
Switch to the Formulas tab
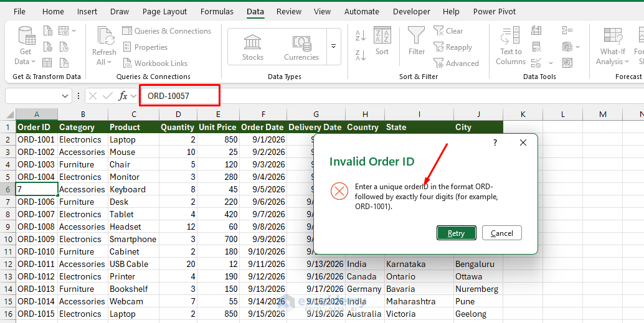pyautogui.click(x=217, y=11)
